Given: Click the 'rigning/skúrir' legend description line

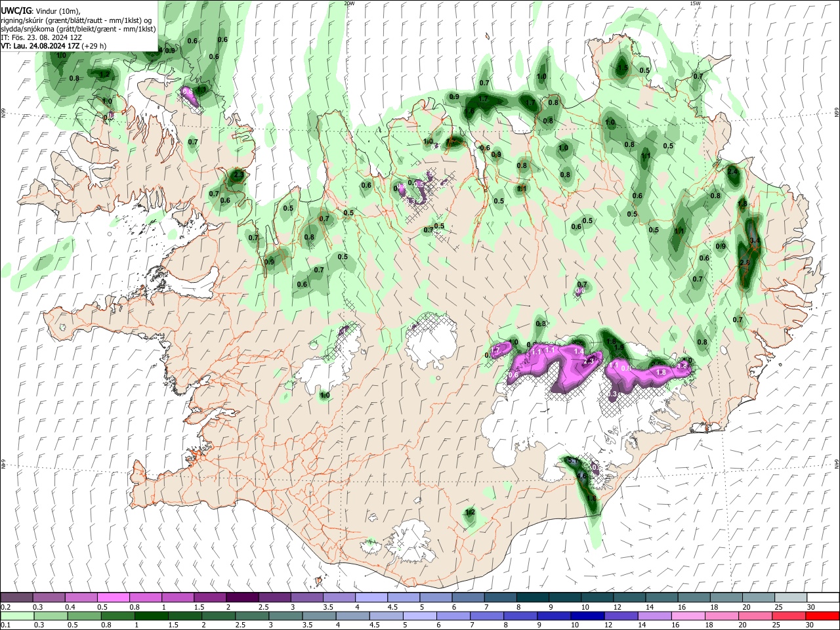Looking at the screenshot, I should [x=75, y=20].
